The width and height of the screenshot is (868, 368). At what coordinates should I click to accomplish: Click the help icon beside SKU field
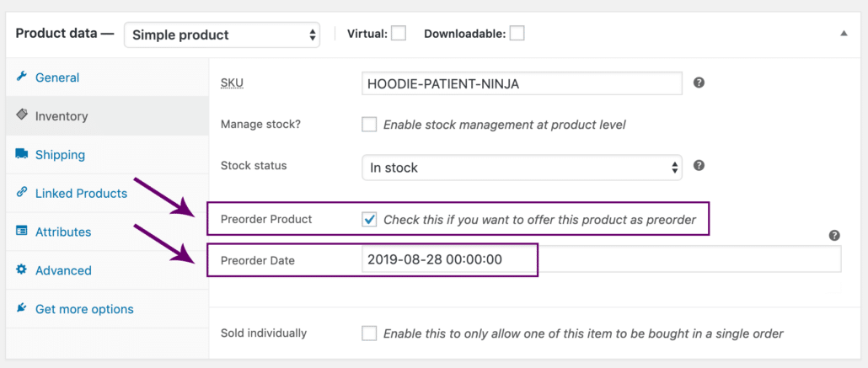tap(699, 83)
